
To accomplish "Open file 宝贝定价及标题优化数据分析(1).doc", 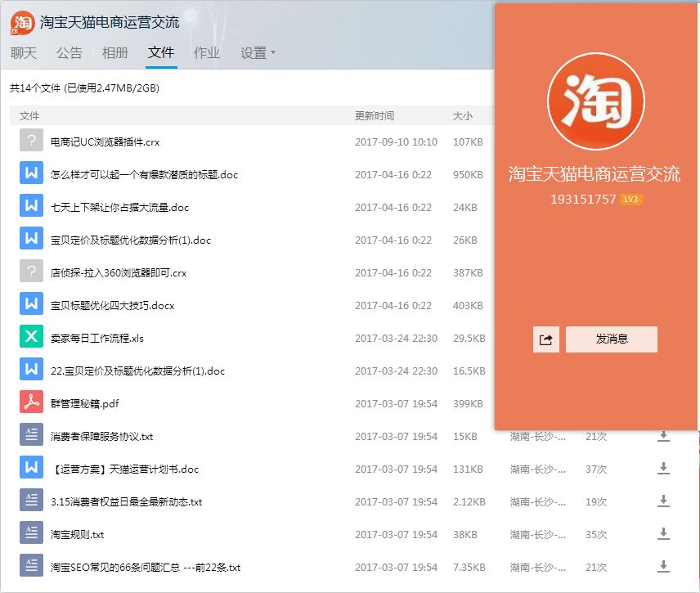I will (130, 240).
